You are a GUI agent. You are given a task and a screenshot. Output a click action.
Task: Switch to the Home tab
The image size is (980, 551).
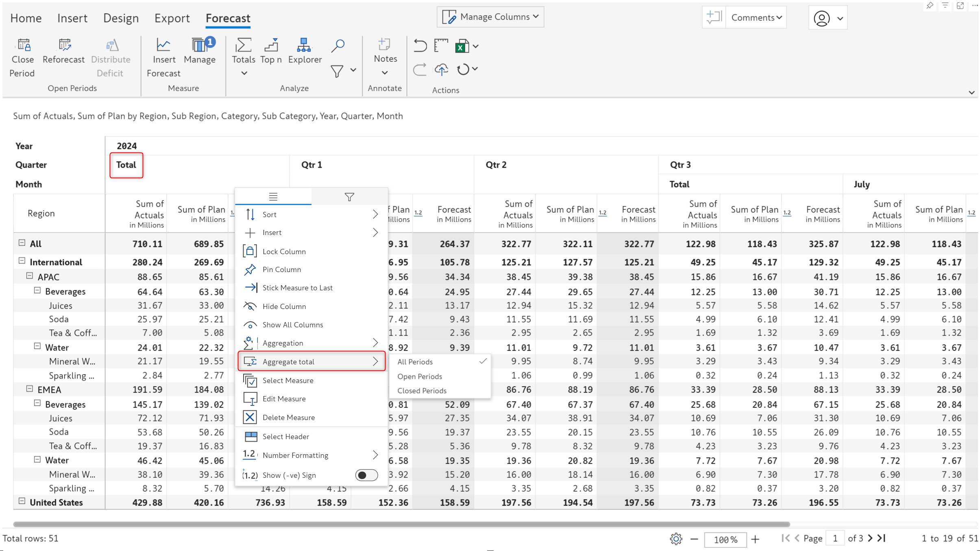pos(26,18)
